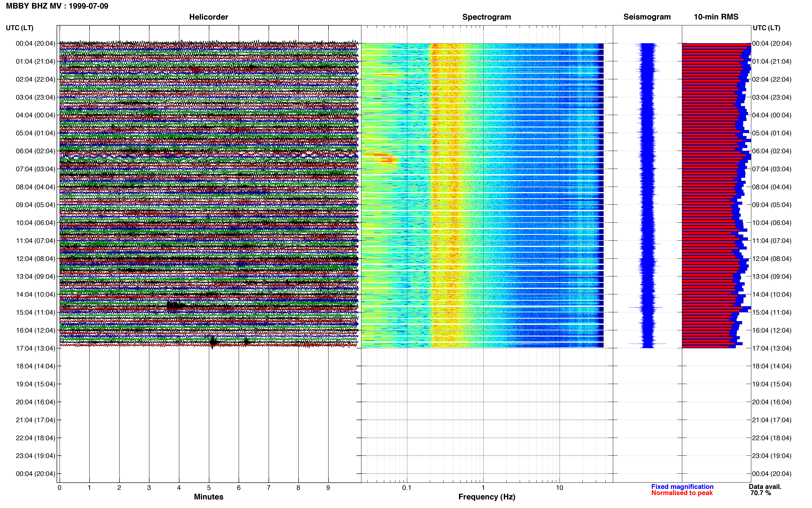Screen dimensions: 812x508
Task: Click left time label '09:04 (05:04)'
Action: pos(35,205)
